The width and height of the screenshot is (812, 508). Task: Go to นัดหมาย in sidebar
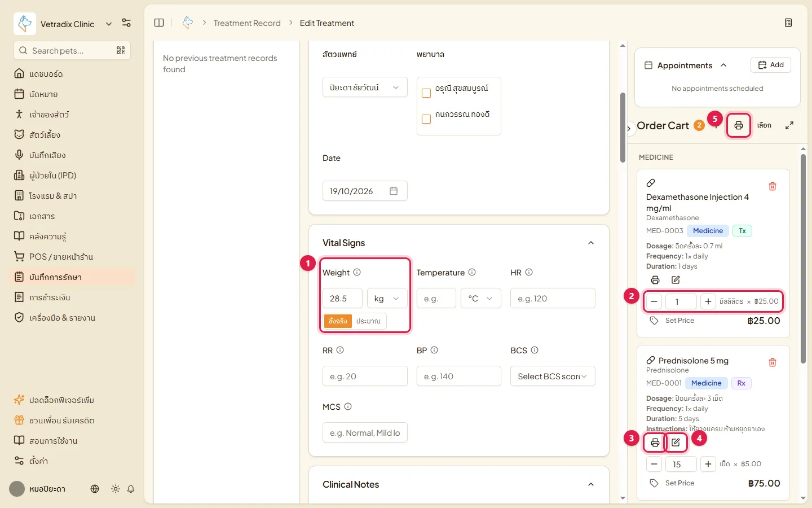[73, 94]
